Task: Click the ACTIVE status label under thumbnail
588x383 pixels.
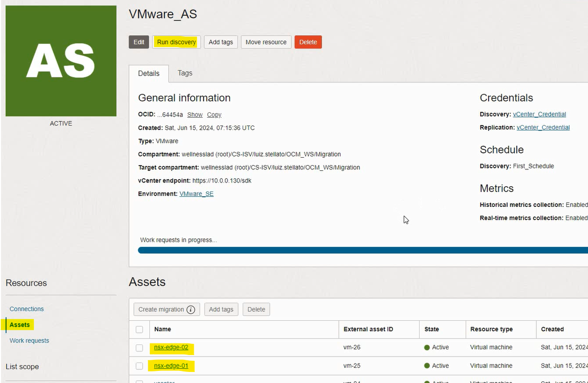Action: click(x=61, y=123)
